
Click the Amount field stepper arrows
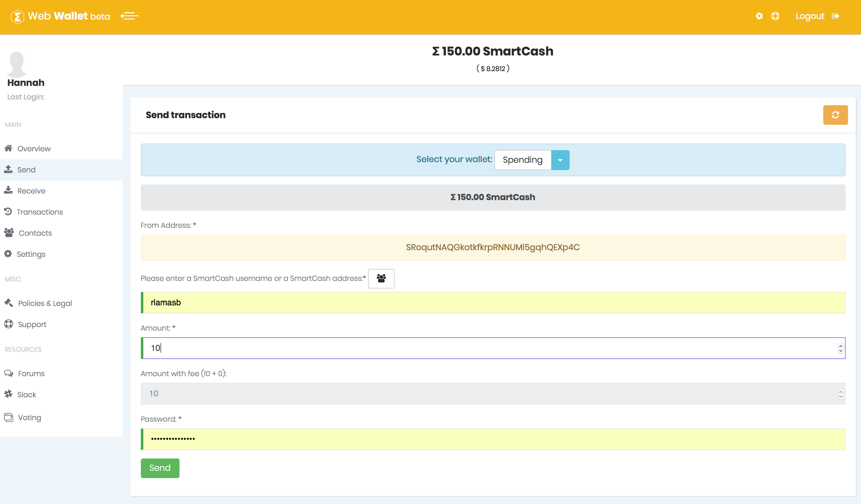840,348
